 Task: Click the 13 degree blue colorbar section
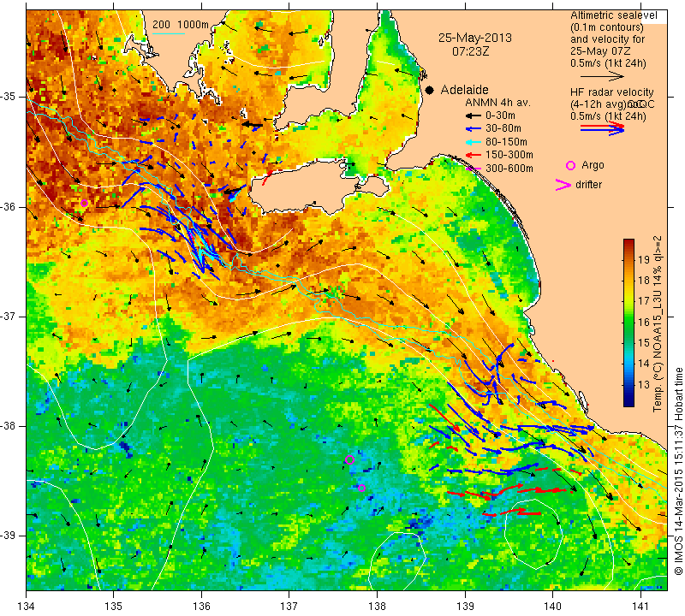pos(628,385)
